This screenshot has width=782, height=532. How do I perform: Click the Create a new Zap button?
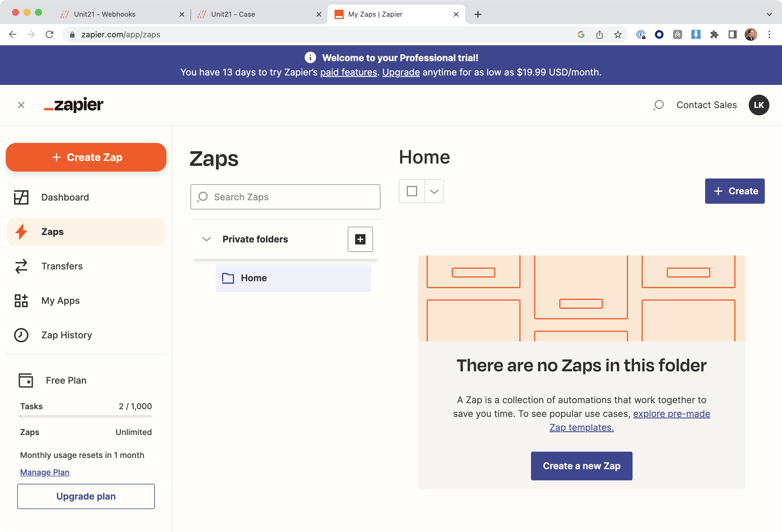[581, 466]
